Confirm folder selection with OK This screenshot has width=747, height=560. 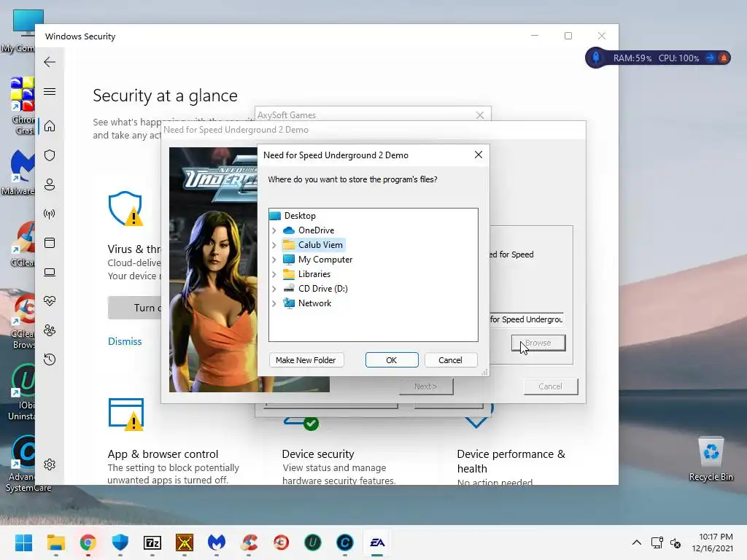(392, 360)
